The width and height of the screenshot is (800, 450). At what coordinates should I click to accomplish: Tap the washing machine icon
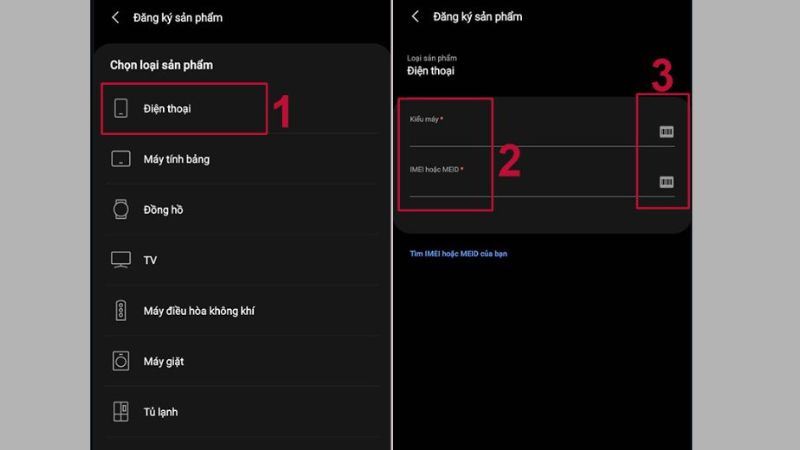[x=121, y=361]
